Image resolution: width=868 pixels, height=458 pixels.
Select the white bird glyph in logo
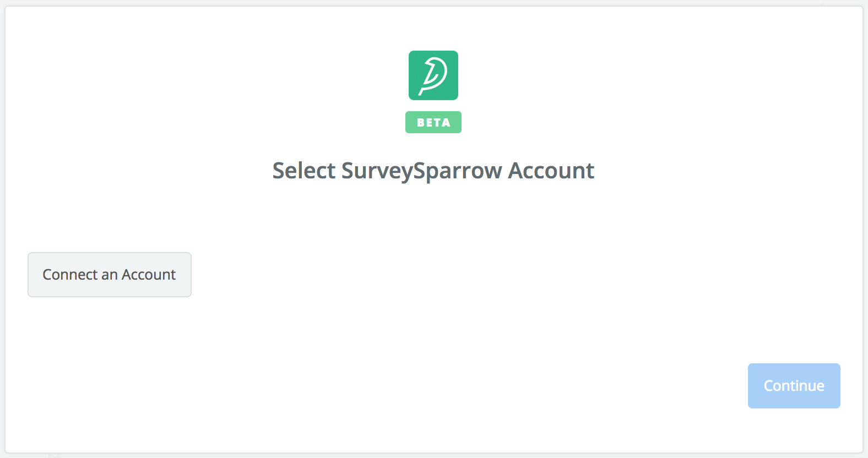click(x=433, y=76)
